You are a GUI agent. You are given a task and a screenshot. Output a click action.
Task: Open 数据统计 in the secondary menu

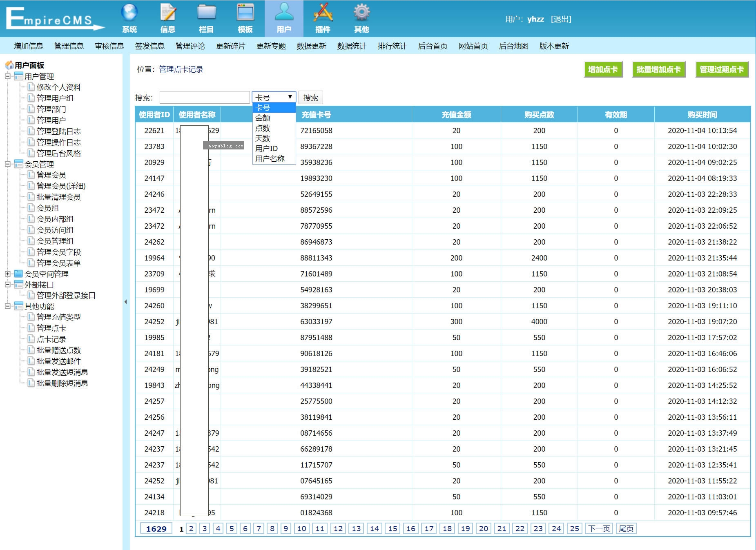(352, 46)
